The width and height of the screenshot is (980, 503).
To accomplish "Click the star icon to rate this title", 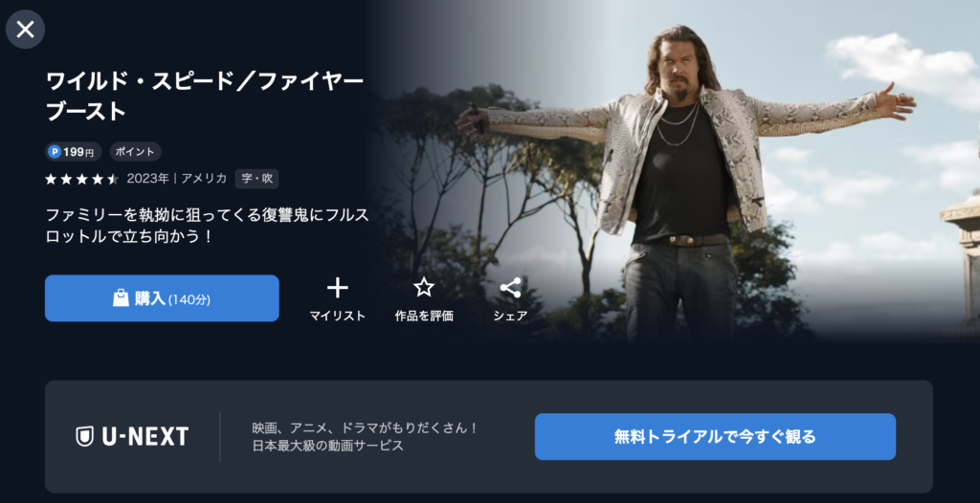I will pos(424,288).
